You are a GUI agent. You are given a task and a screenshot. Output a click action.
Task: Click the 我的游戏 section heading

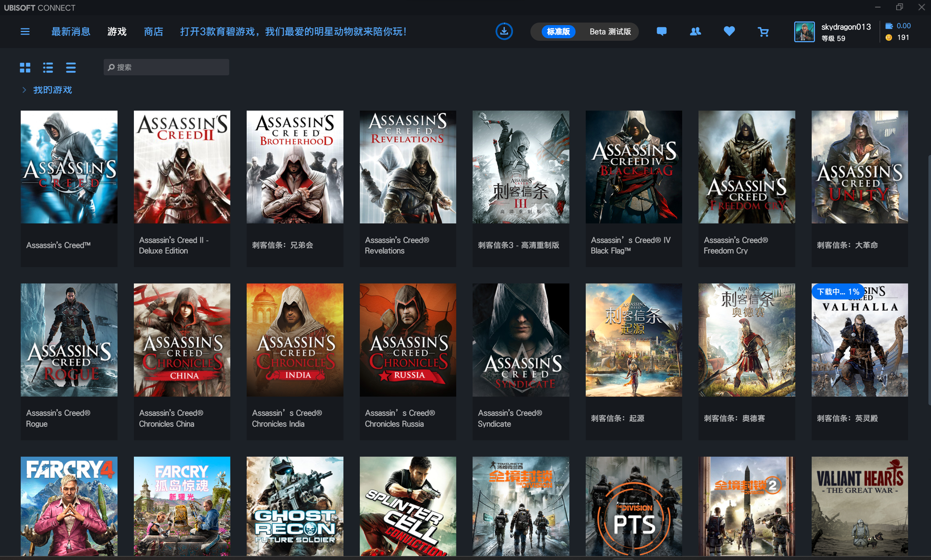click(52, 90)
